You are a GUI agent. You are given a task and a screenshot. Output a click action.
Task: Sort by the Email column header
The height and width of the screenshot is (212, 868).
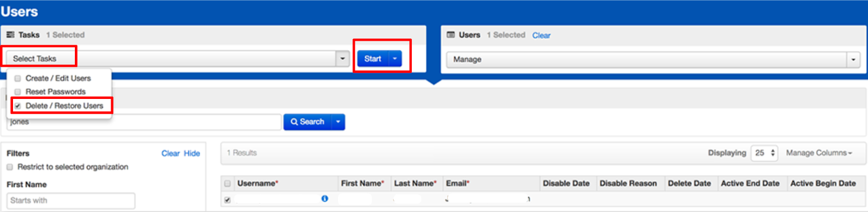pyautogui.click(x=458, y=184)
